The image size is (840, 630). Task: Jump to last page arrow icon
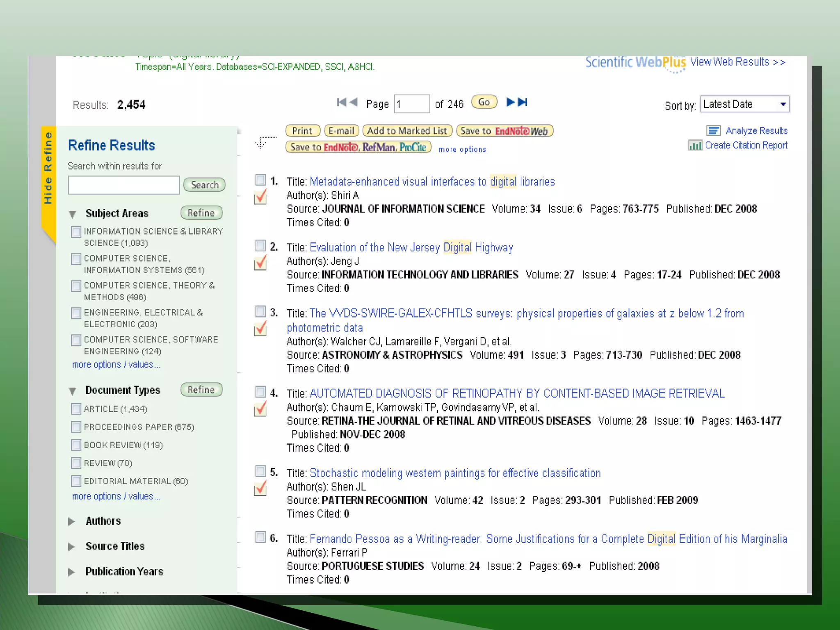click(523, 102)
